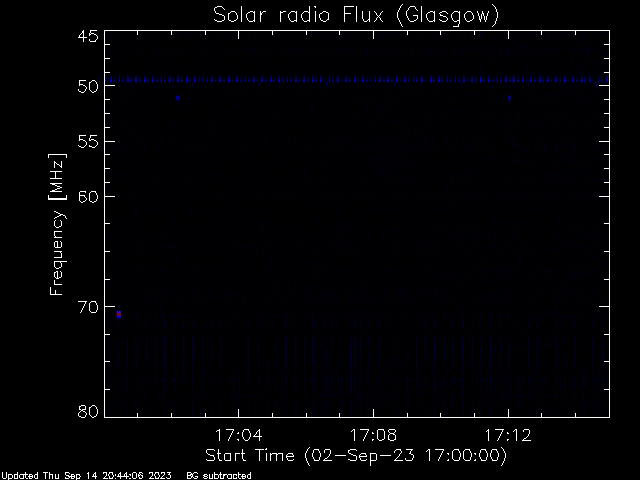Screen dimensions: 640x480
Task: Click the blue dashed band near 49.5 MHz
Action: (357, 80)
